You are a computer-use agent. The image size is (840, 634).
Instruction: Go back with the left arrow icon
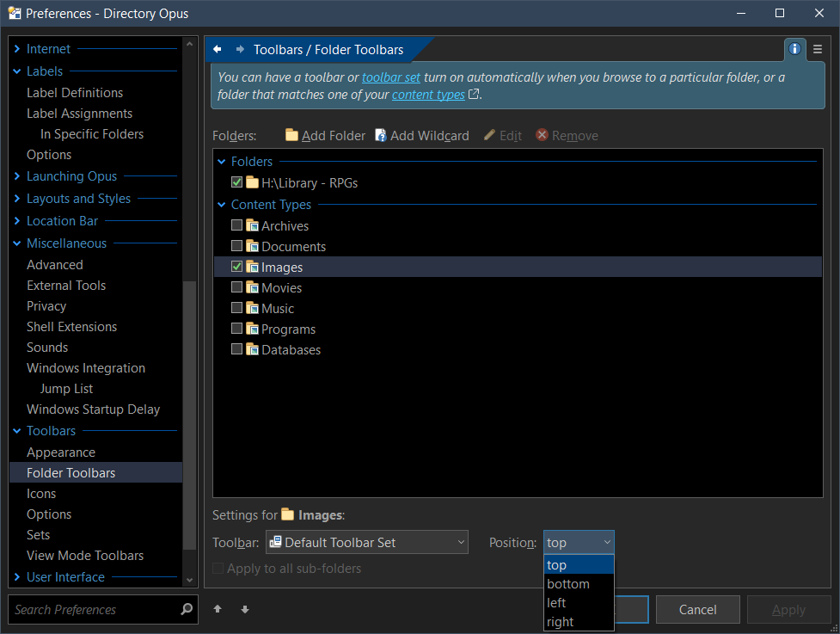217,49
